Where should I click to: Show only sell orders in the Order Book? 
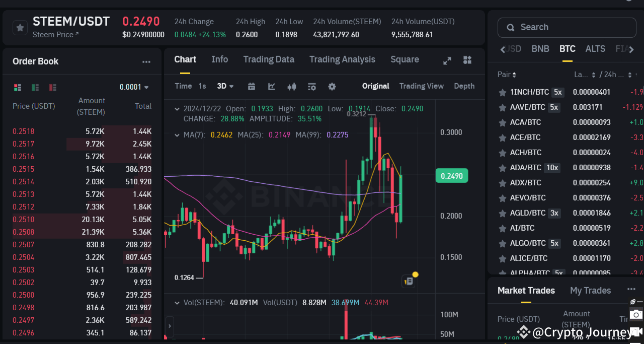tap(52, 87)
